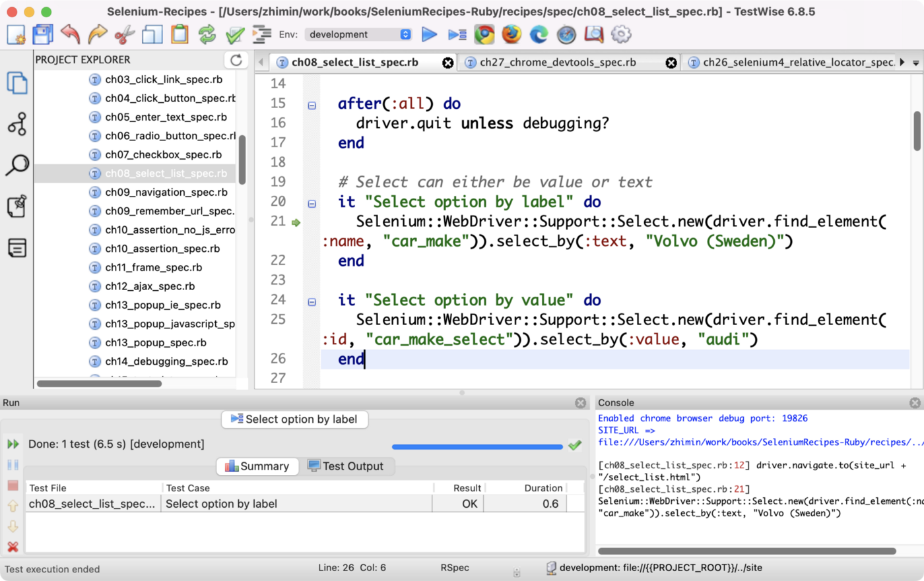Click the editor vertical scrollbar thumb
The height and width of the screenshot is (581, 924).
[917, 131]
